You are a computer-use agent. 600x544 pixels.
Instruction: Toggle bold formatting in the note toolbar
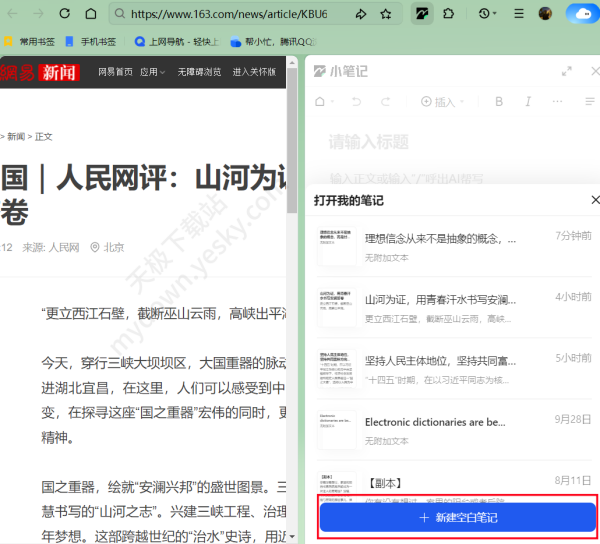pyautogui.click(x=500, y=102)
